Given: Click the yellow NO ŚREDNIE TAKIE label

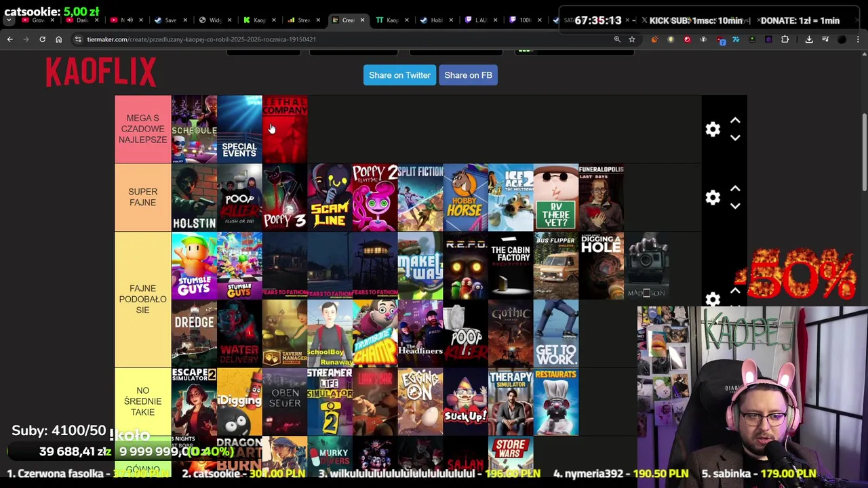Looking at the screenshot, I should 142,401.
